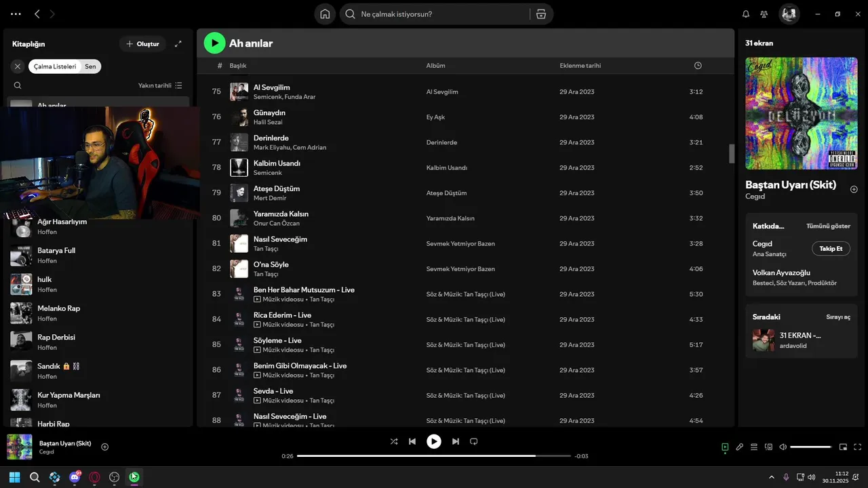Open the profile avatar menu
The image size is (868, 488).
click(x=789, y=14)
